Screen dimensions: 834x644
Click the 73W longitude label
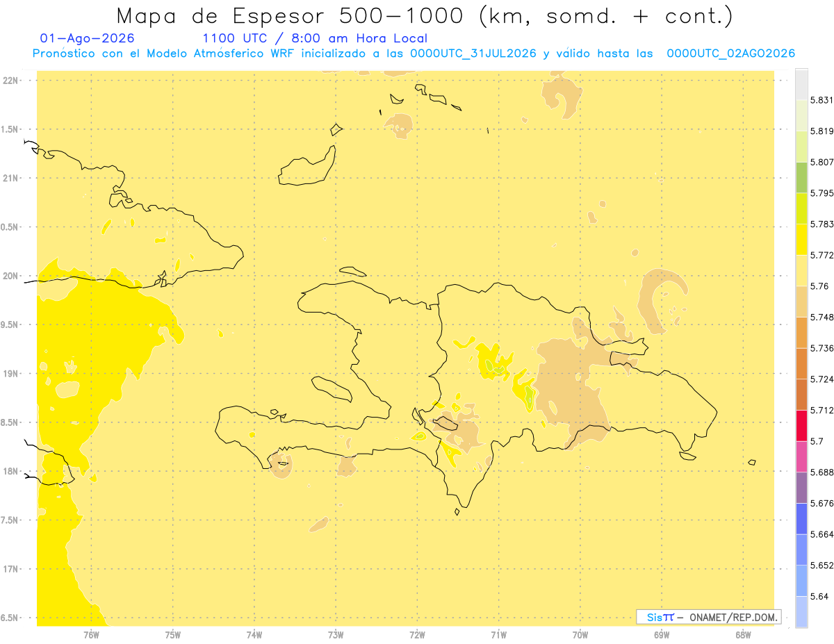click(336, 635)
